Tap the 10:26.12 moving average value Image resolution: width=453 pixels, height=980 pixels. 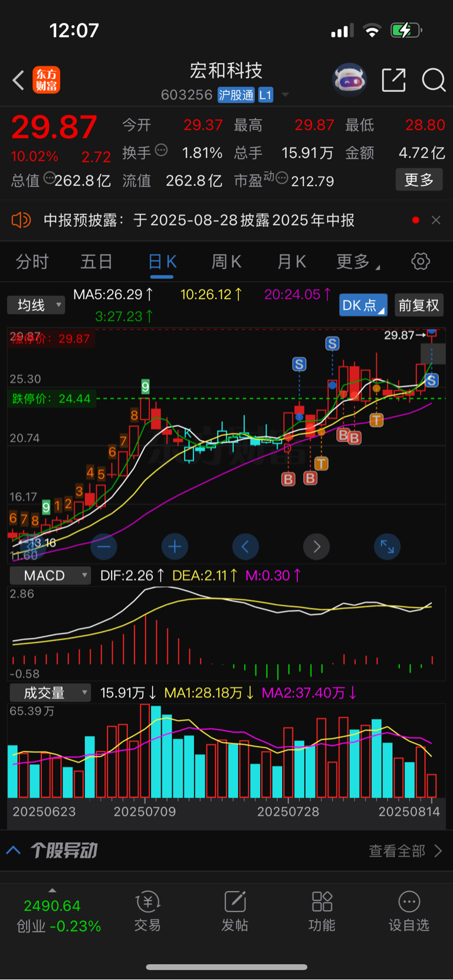(x=211, y=294)
